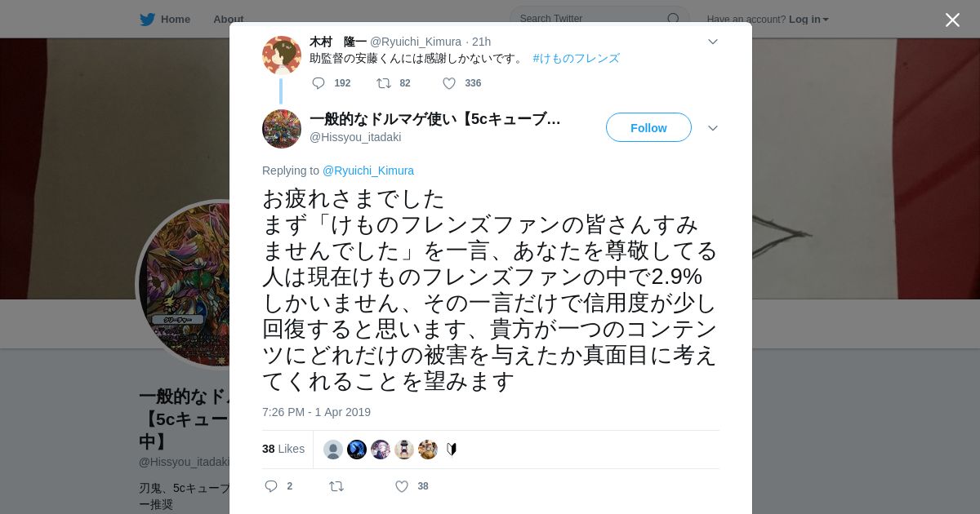The width and height of the screenshot is (980, 514).
Task: Follow the Hissyou_itadaki account
Action: coord(648,127)
